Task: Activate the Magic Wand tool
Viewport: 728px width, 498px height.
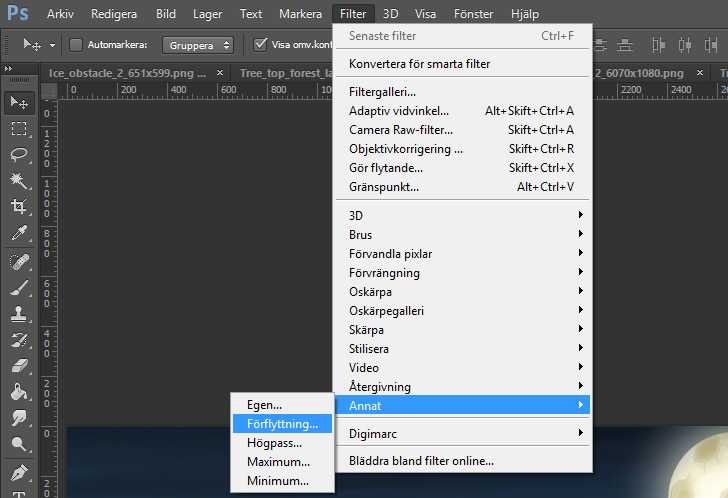Action: (19, 180)
